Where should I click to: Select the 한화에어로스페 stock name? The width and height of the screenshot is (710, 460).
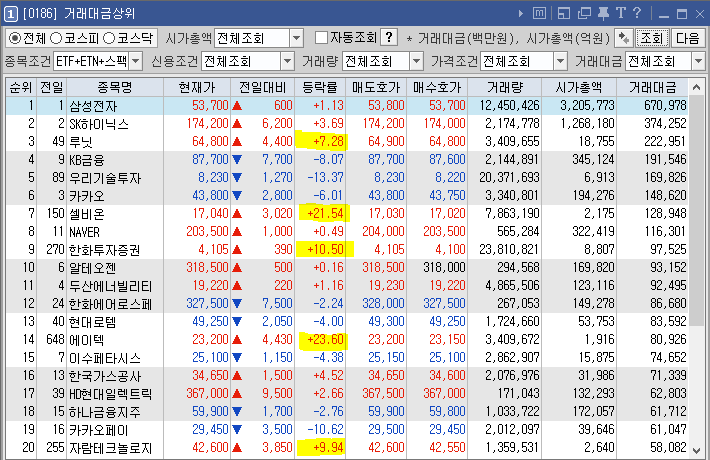(x=110, y=304)
